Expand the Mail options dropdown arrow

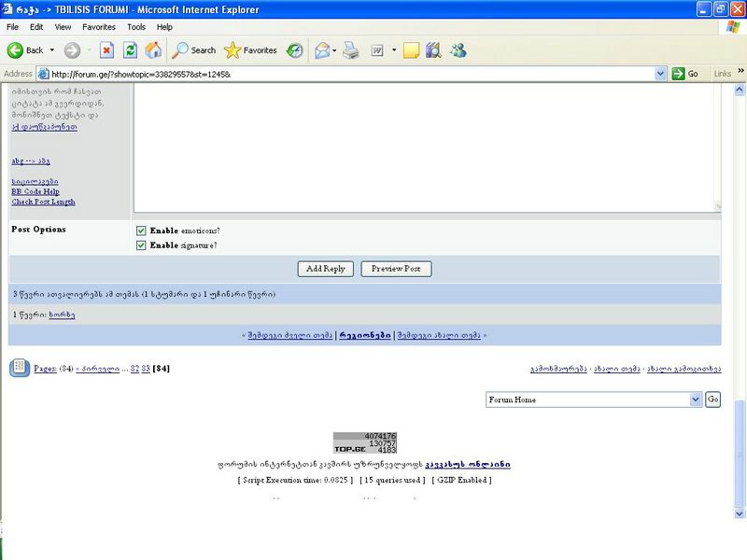pos(334,50)
